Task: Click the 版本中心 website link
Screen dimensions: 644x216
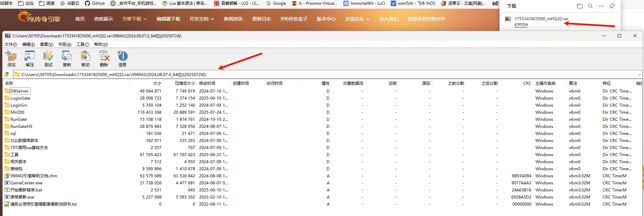Action: pyautogui.click(x=326, y=19)
